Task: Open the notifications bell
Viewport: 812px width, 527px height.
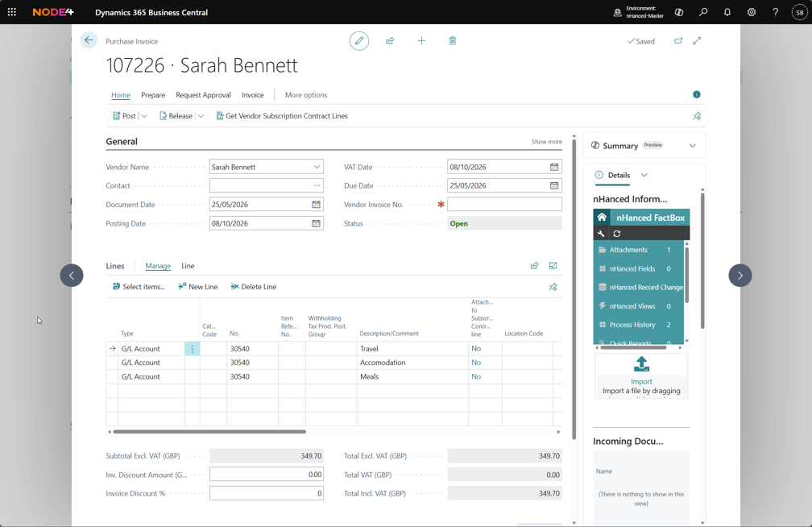Action: pos(727,12)
